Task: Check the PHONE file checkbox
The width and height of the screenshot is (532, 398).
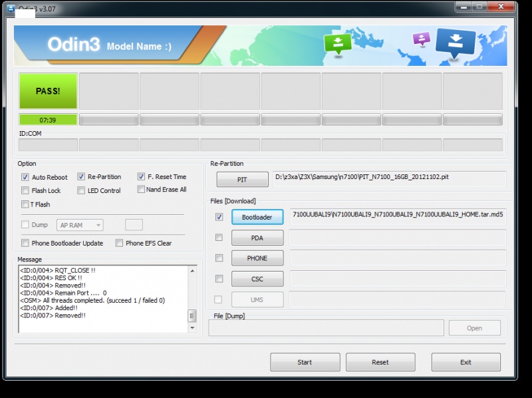Action: tap(219, 258)
